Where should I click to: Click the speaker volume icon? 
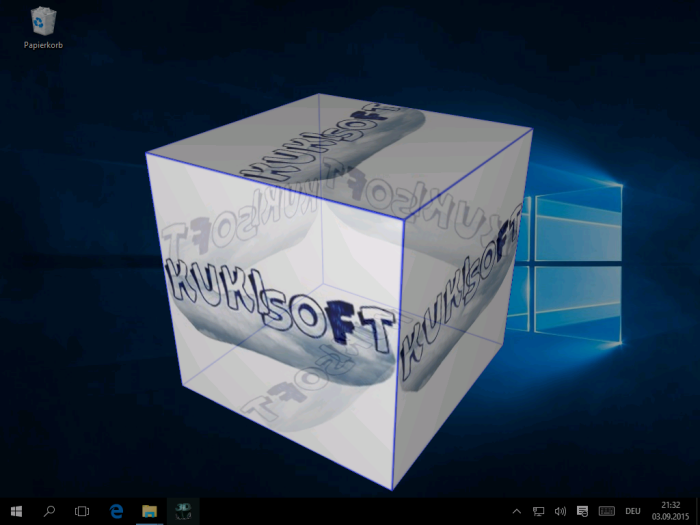click(x=560, y=511)
